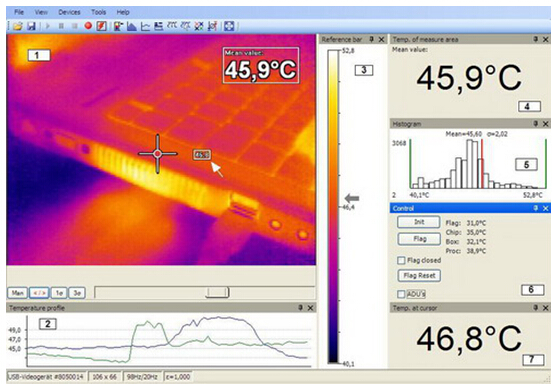Enable the Flag closed checkbox
The width and height of the screenshot is (557, 391).
tap(401, 261)
